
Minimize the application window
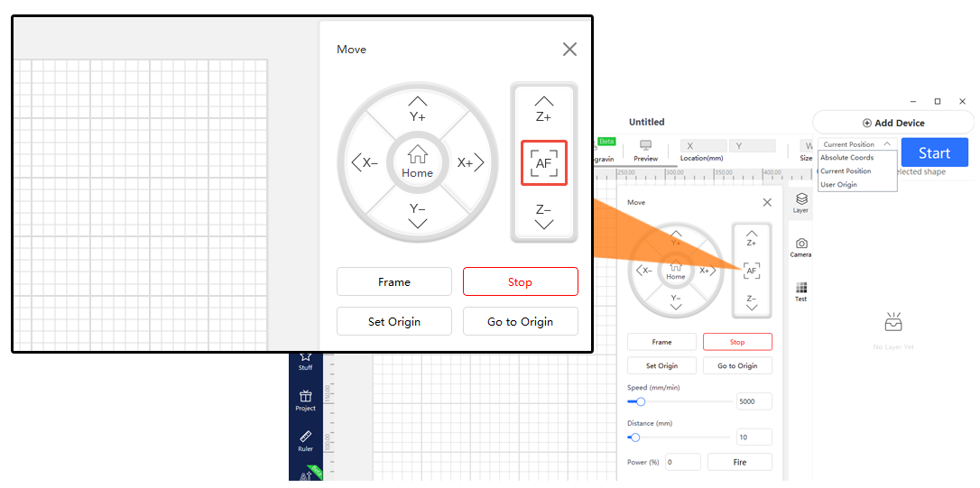click(x=913, y=101)
